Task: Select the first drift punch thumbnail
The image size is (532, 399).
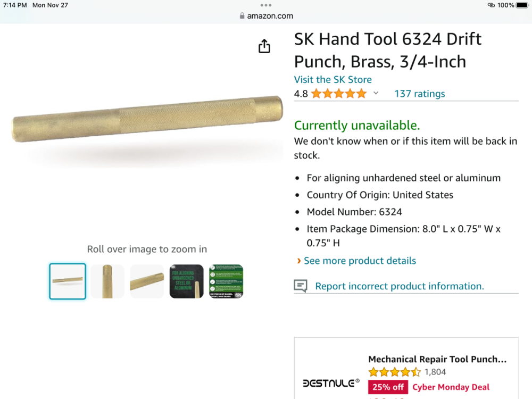Action: tap(68, 281)
